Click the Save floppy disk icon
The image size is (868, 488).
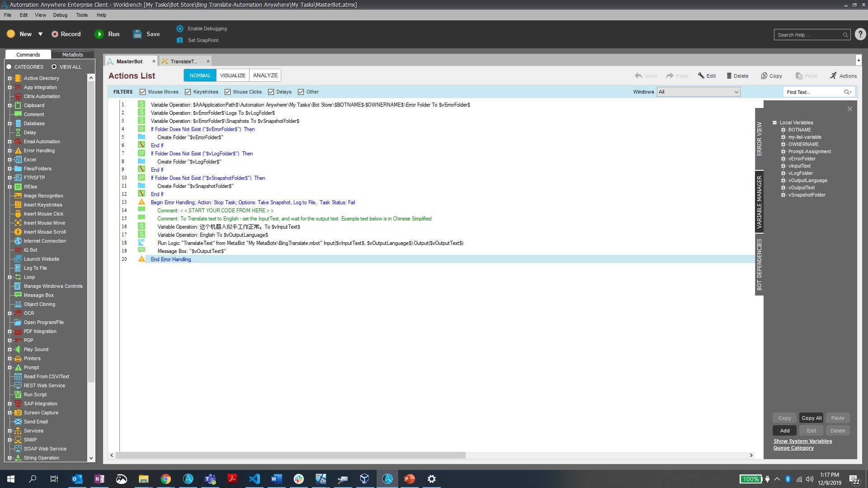coord(137,34)
